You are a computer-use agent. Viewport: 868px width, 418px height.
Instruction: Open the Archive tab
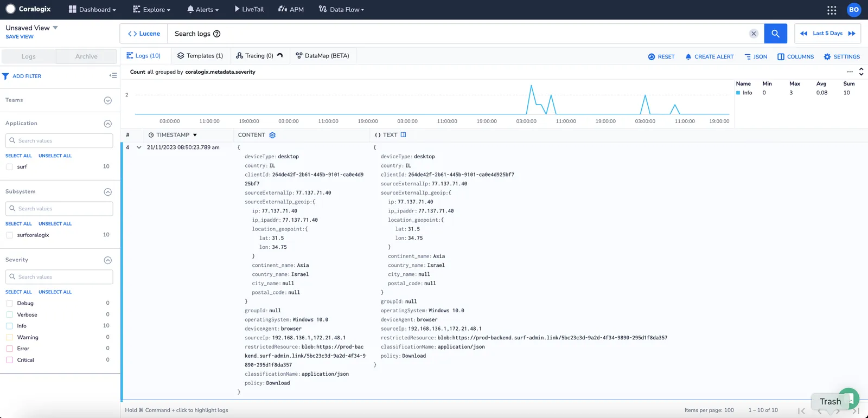tap(86, 56)
